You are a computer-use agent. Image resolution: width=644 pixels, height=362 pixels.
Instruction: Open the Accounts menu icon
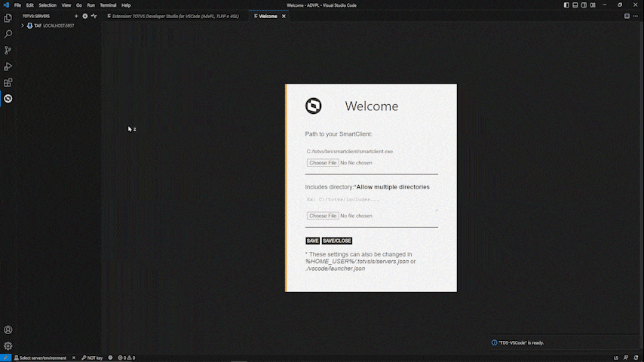[x=8, y=330]
